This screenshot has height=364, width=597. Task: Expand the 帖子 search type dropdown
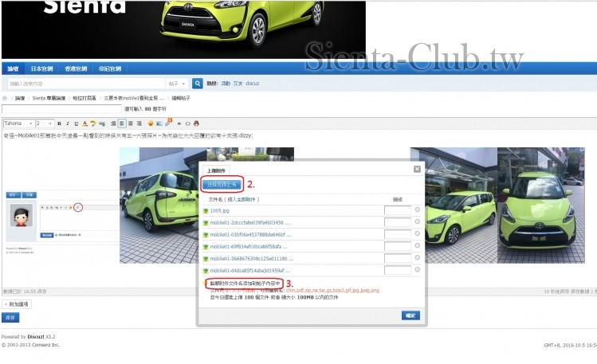coord(177,83)
